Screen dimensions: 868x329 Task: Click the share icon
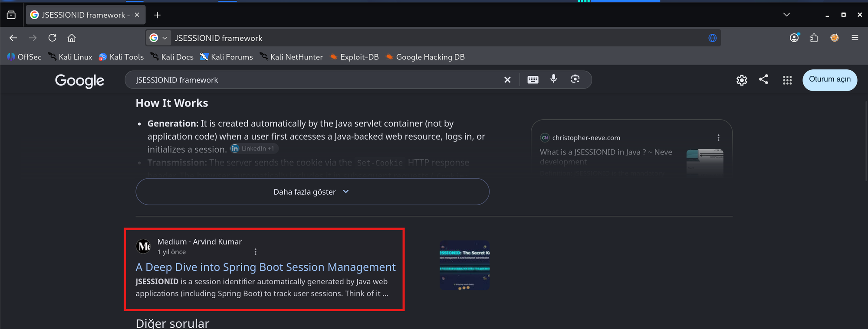(763, 79)
